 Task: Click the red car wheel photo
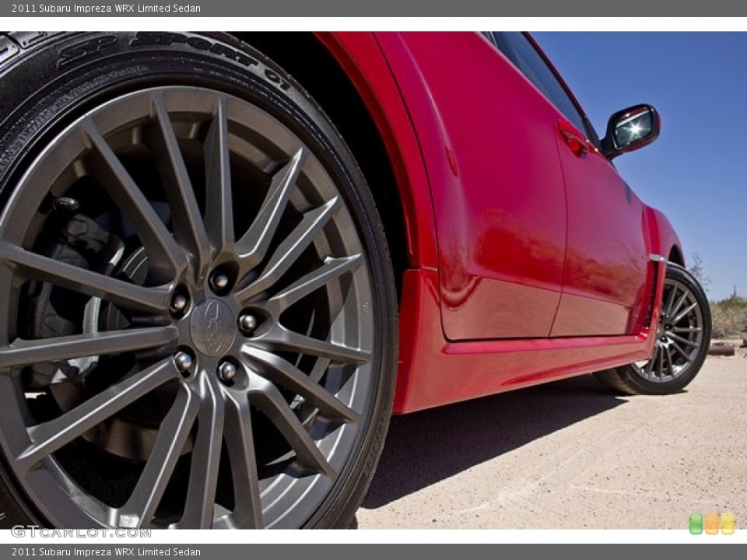[x=373, y=280]
